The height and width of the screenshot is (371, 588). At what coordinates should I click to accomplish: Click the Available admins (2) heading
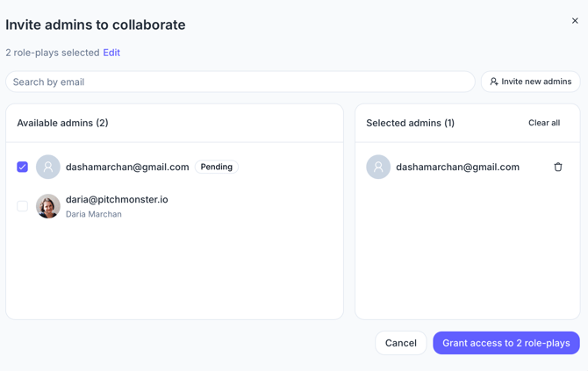click(62, 123)
